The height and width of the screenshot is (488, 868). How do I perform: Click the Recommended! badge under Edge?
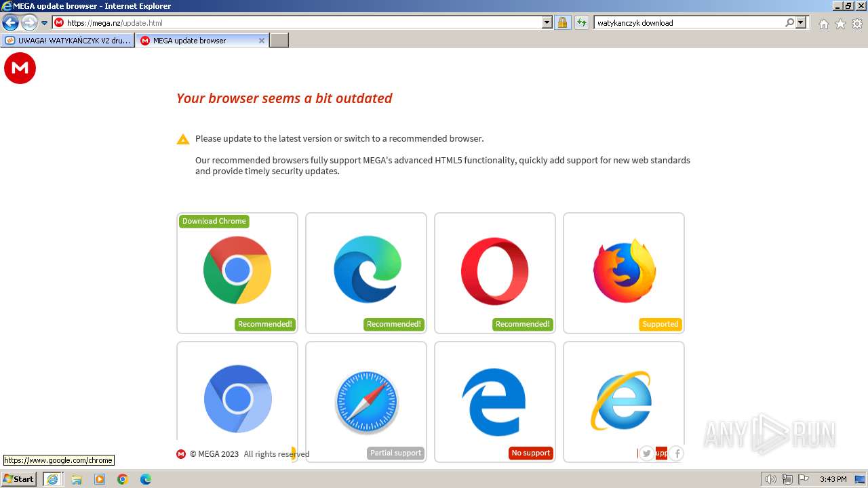[x=394, y=324]
